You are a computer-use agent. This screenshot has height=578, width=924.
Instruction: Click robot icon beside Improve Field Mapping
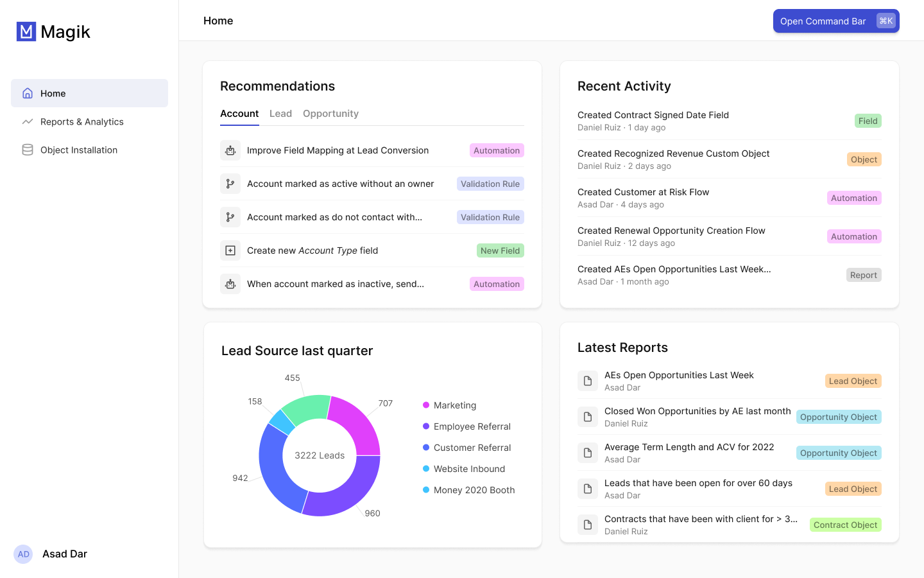click(230, 150)
